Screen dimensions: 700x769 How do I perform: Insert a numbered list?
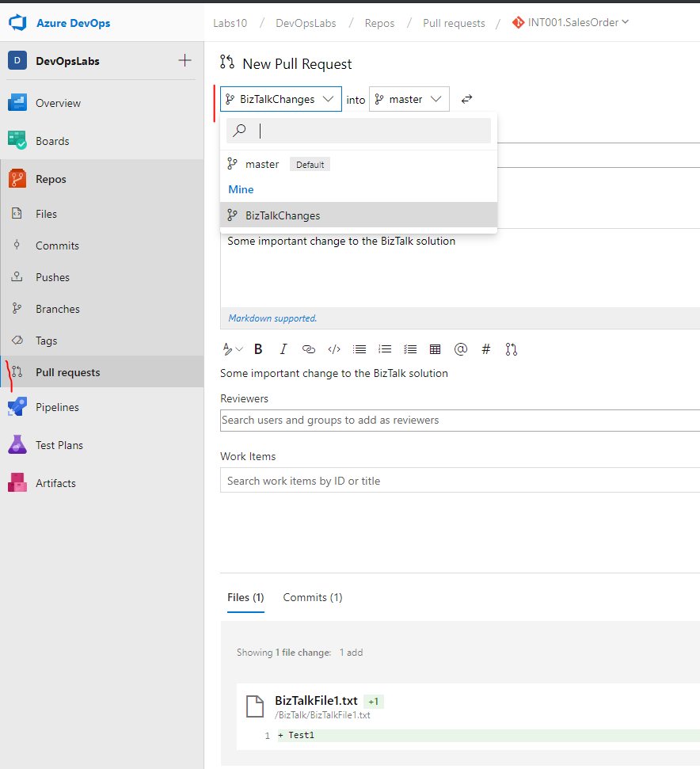tap(385, 349)
